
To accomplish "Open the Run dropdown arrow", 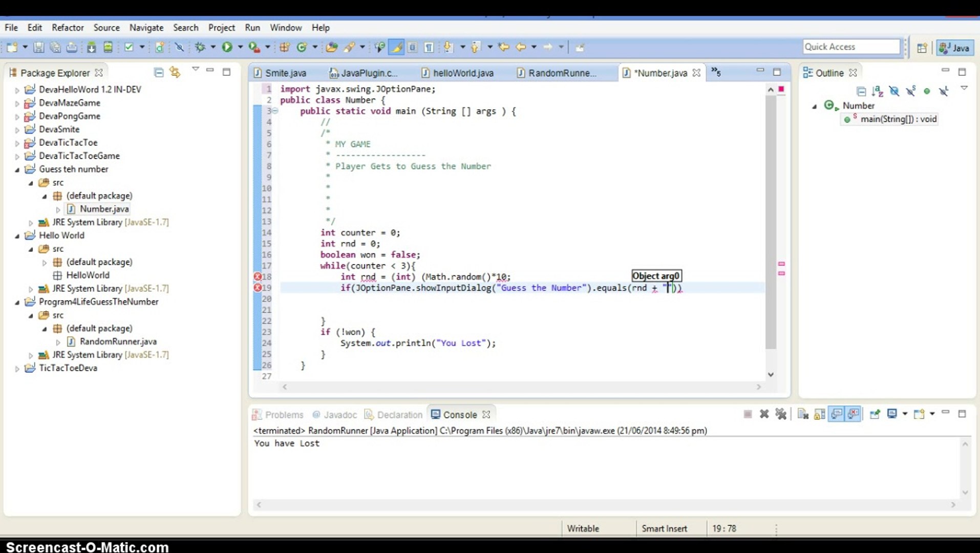I will (241, 47).
